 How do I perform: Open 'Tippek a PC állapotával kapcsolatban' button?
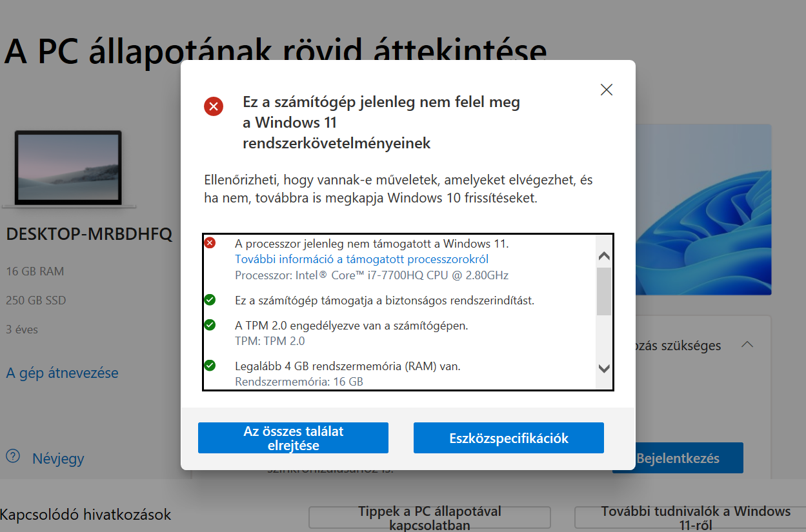pyautogui.click(x=429, y=518)
